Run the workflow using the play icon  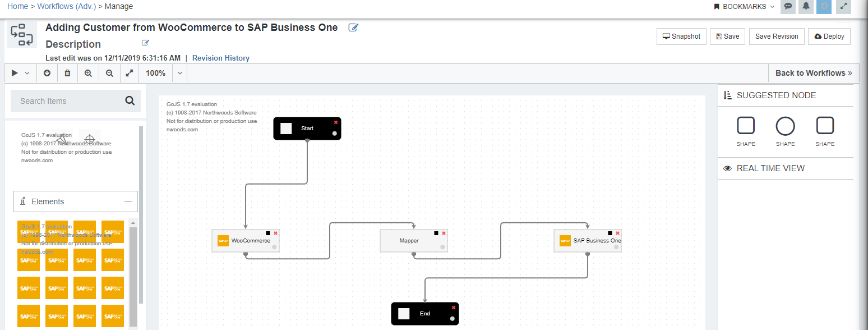[x=13, y=73]
